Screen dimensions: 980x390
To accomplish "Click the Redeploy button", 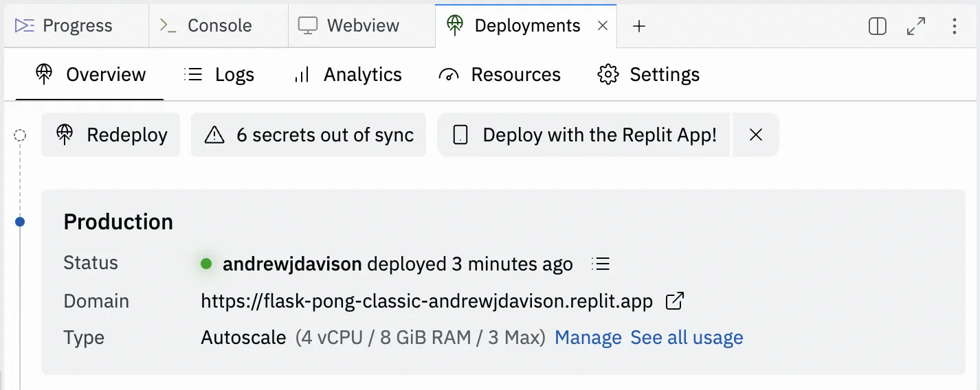I will 111,135.
